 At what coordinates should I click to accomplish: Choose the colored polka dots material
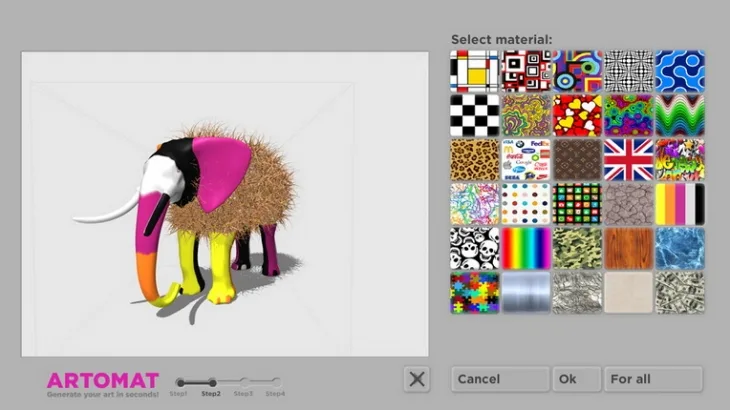[x=526, y=204]
